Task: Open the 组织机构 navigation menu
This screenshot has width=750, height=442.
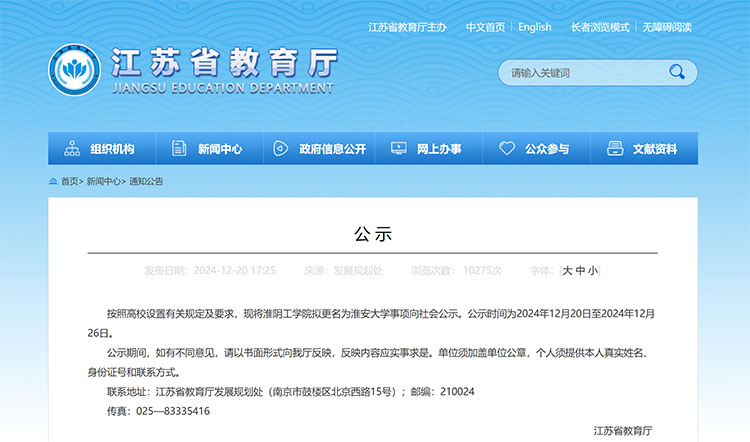Action: [112, 149]
